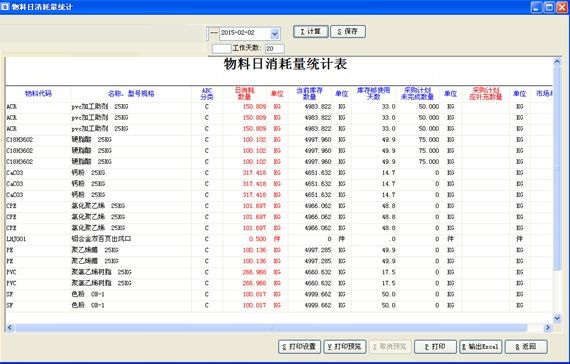Image resolution: width=570 pixels, height=364 pixels.
Task: Open the date dropdown arrow next to 2015-02-02
Action: pyautogui.click(x=275, y=34)
